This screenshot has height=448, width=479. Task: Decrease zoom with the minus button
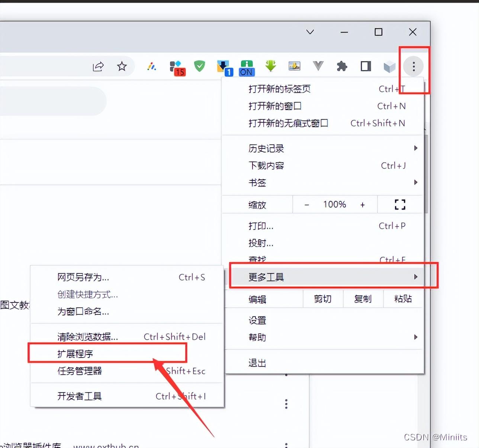click(307, 205)
